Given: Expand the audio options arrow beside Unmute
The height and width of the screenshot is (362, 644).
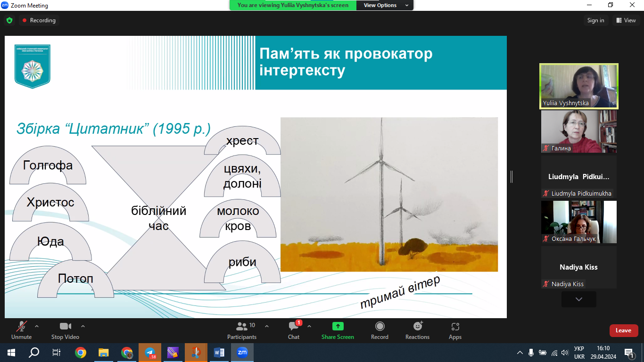Looking at the screenshot, I should [37, 326].
